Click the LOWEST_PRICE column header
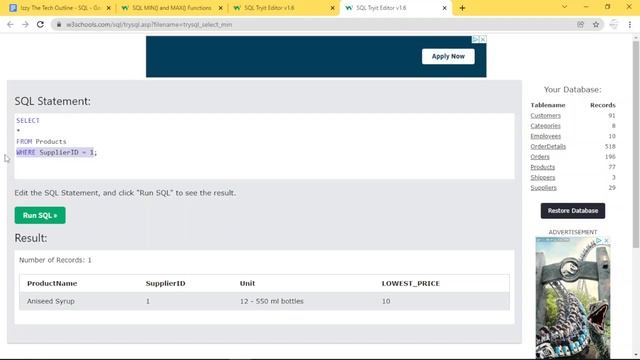Image resolution: width=640 pixels, height=360 pixels. pos(411,283)
